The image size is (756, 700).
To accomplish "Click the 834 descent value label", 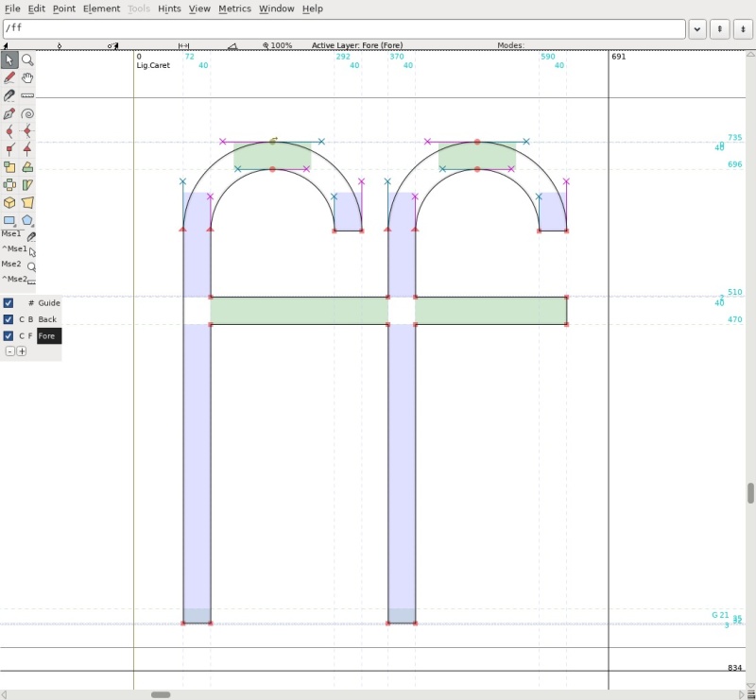I will [735, 668].
